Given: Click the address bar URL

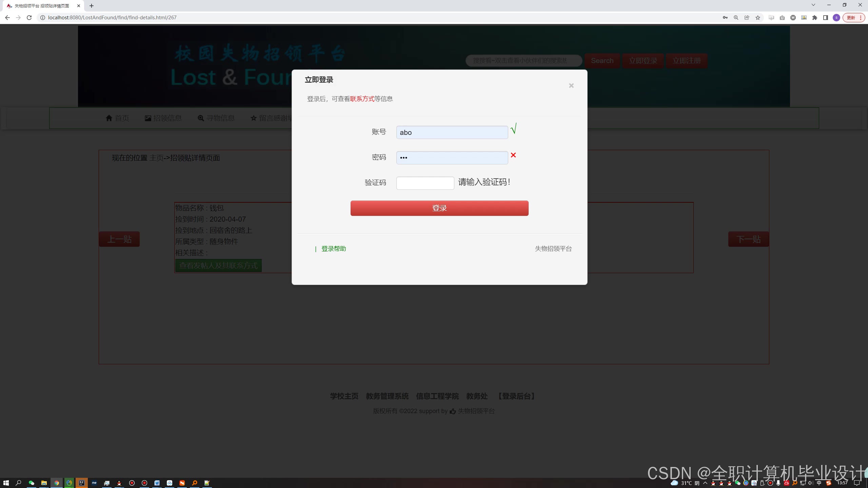Looking at the screenshot, I should tap(112, 18).
